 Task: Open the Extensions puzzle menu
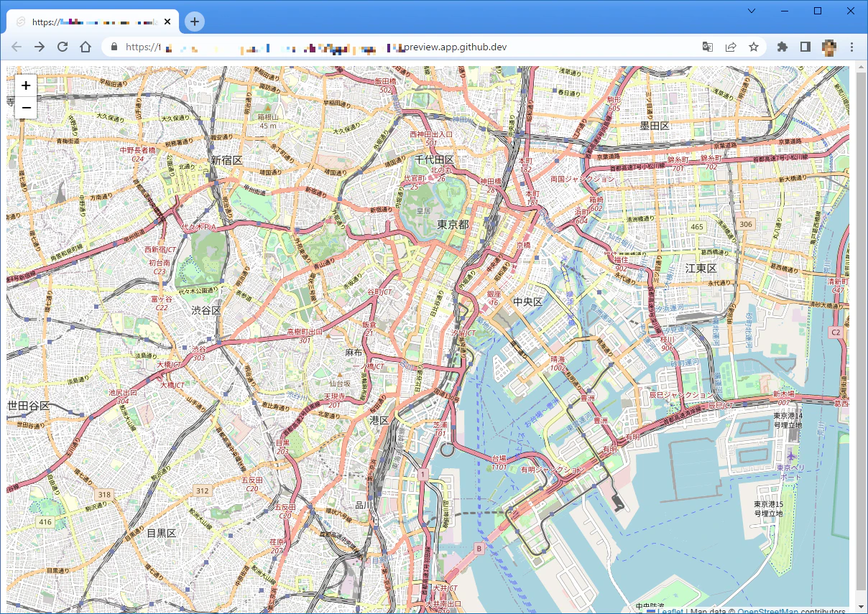pyautogui.click(x=782, y=47)
